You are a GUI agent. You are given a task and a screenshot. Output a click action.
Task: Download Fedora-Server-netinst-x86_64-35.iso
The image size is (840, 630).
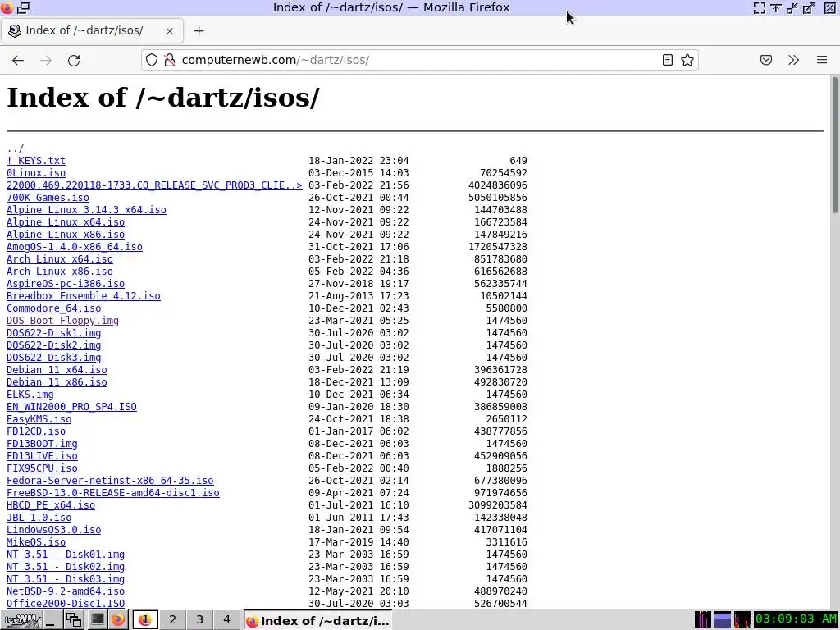(x=110, y=481)
